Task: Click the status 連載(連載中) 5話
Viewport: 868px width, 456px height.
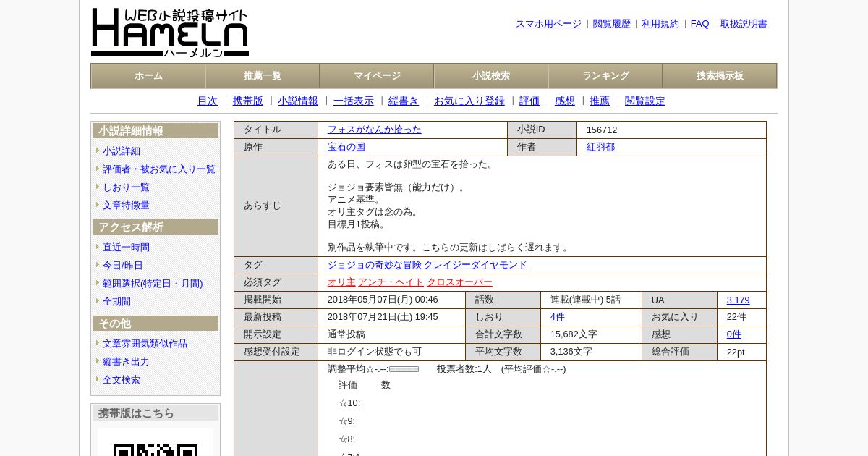Action: [x=585, y=300]
